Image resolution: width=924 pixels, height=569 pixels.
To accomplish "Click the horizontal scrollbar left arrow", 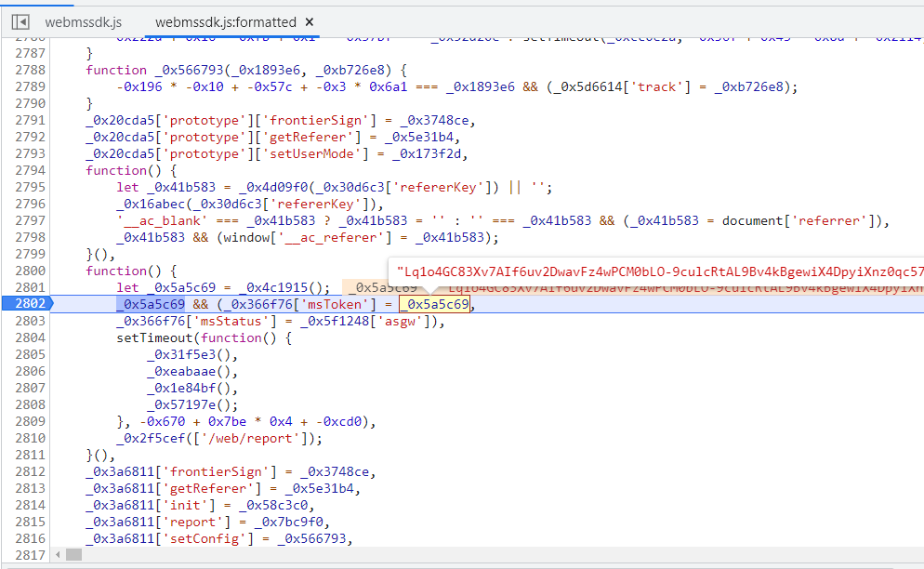I will 58,555.
